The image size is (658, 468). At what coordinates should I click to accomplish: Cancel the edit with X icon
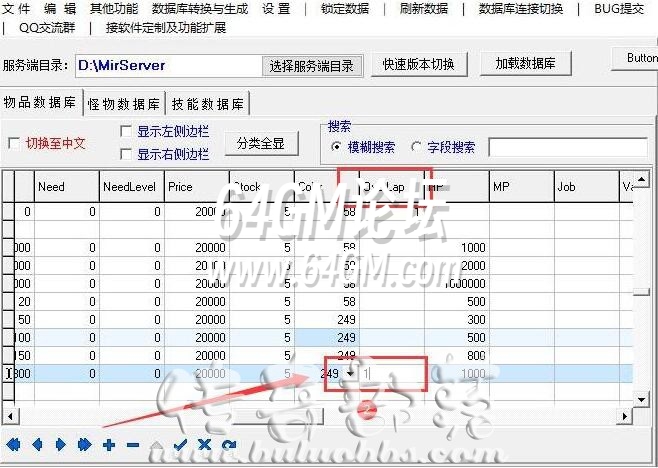204,444
